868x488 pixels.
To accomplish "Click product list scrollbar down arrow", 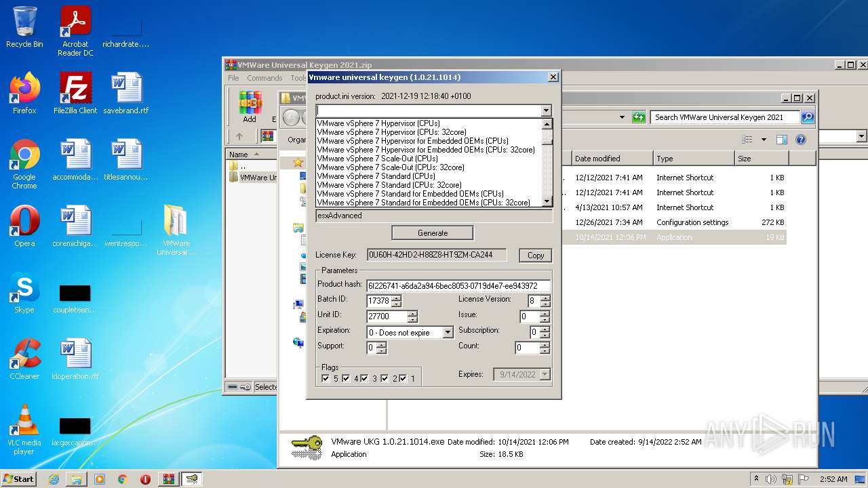I will click(x=547, y=202).
